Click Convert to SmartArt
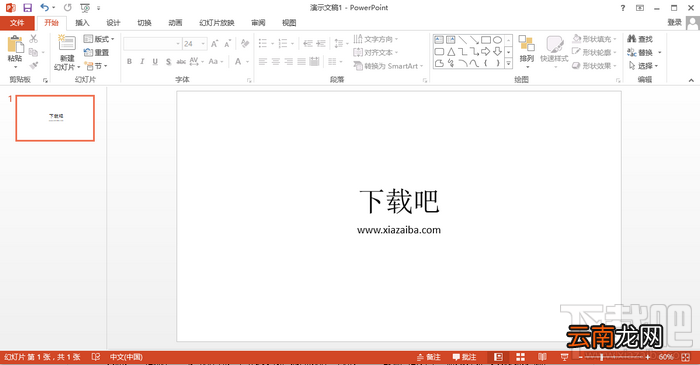The width and height of the screenshot is (700, 365). click(388, 66)
